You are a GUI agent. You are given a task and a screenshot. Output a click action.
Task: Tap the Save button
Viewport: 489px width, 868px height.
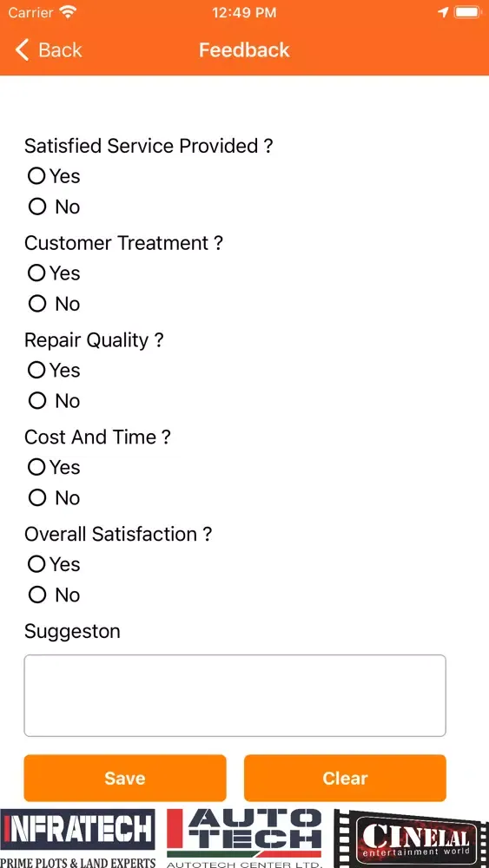(x=125, y=778)
